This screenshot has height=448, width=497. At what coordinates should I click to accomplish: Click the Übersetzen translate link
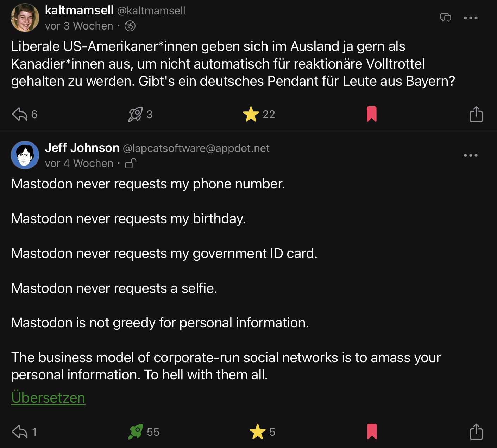(48, 398)
